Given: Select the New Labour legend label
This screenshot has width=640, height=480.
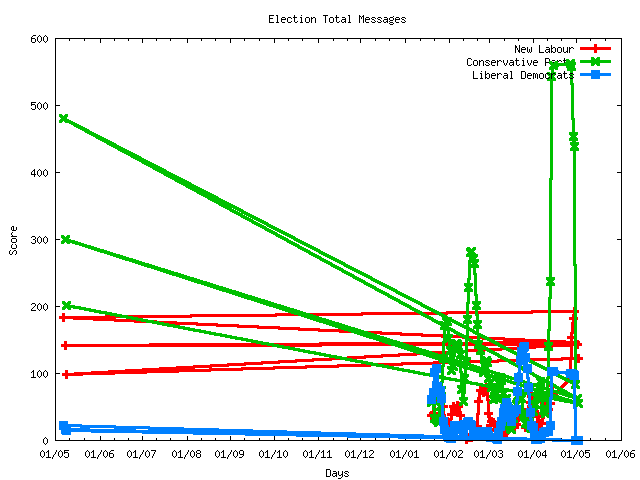Looking at the screenshot, I should click(x=544, y=49).
